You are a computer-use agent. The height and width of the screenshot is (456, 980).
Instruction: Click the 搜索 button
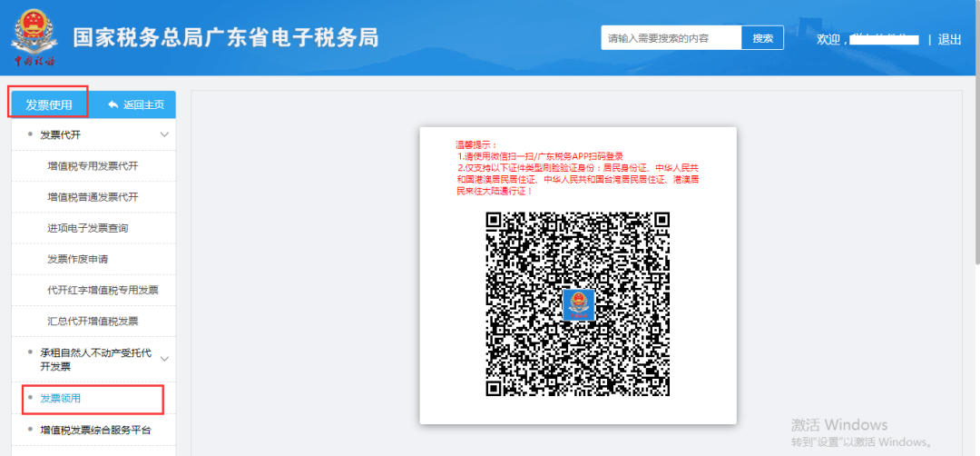coord(762,38)
